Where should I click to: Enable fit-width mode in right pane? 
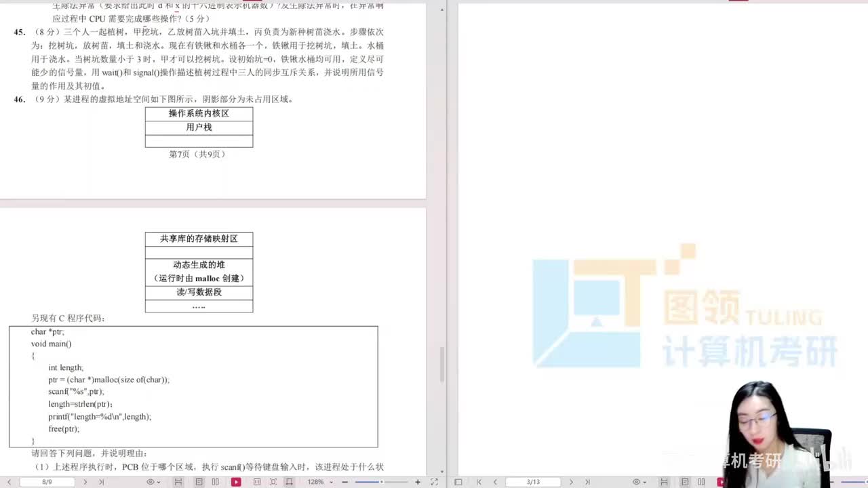pyautogui.click(x=664, y=482)
